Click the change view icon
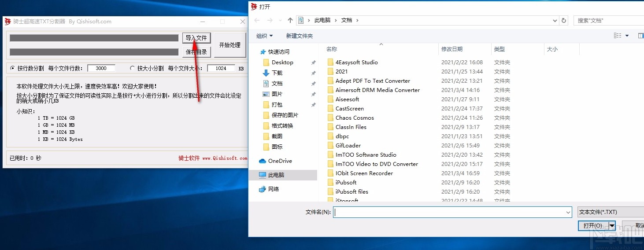 tap(618, 36)
